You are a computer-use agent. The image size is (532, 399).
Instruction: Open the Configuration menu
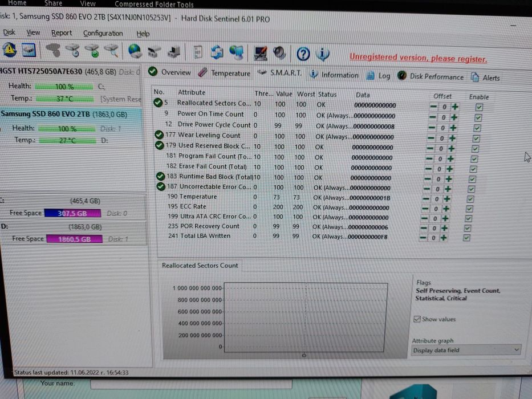(103, 33)
